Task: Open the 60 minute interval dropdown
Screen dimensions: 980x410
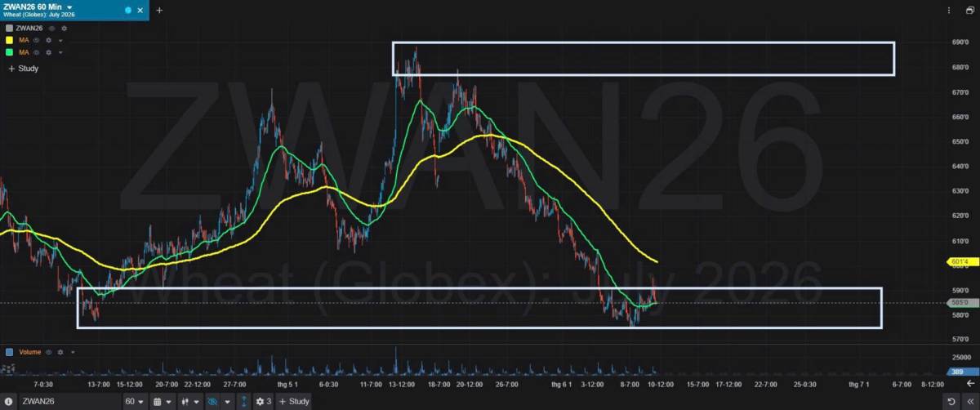Action: click(x=134, y=402)
